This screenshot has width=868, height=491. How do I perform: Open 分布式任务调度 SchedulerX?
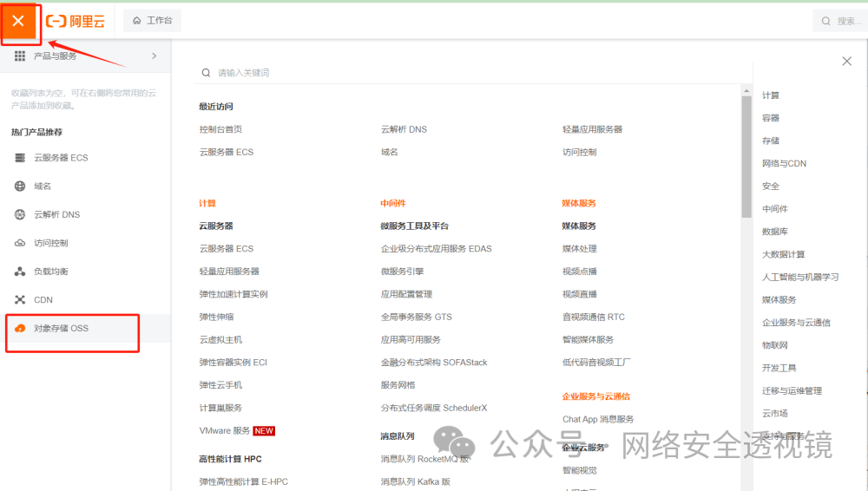click(x=434, y=408)
